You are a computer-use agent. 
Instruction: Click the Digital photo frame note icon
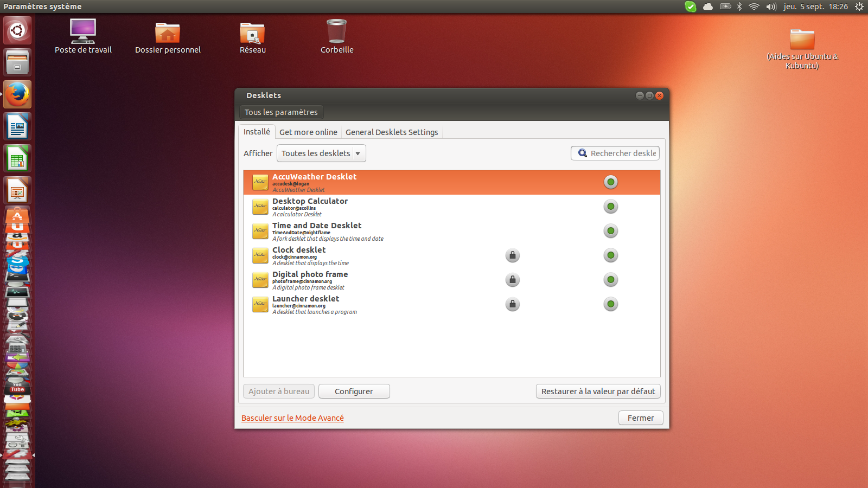pos(260,280)
